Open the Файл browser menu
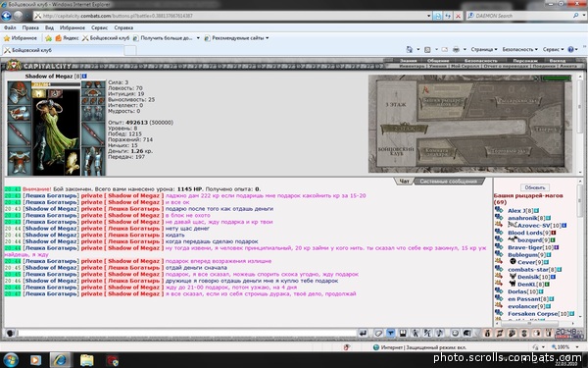Viewport: 588px width, 368px height. tap(10, 27)
